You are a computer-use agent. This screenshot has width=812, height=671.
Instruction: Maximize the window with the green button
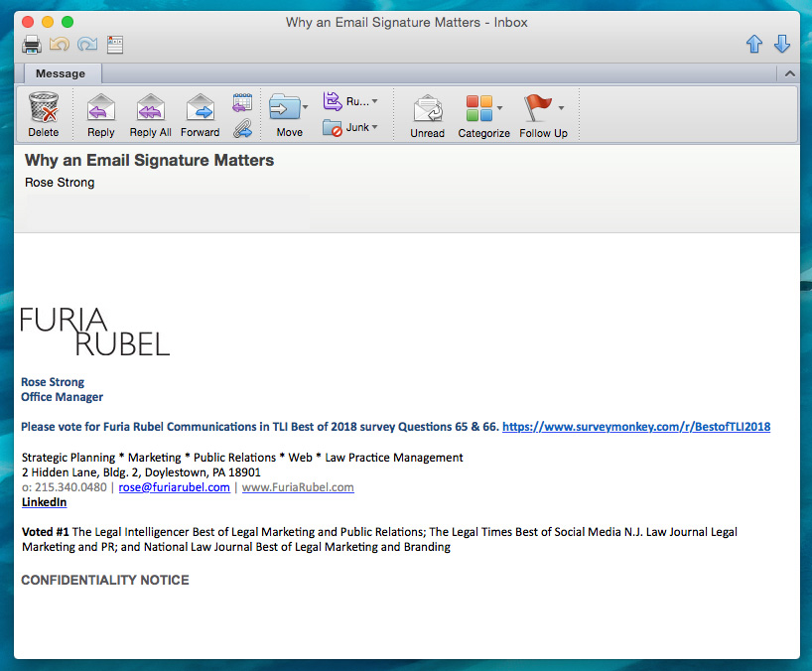[x=68, y=22]
